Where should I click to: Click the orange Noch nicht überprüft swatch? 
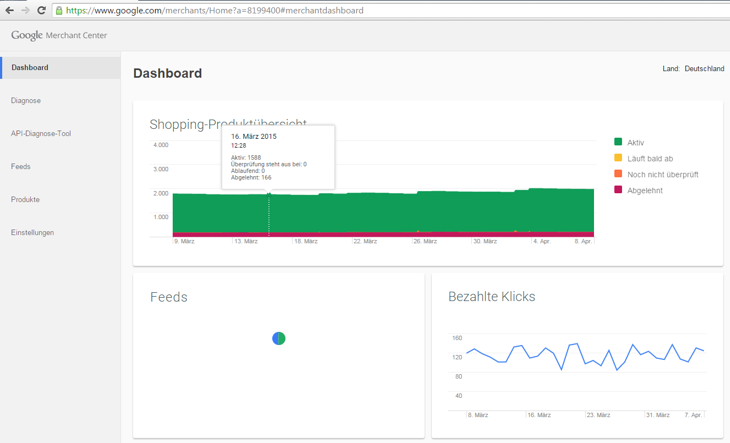click(618, 174)
